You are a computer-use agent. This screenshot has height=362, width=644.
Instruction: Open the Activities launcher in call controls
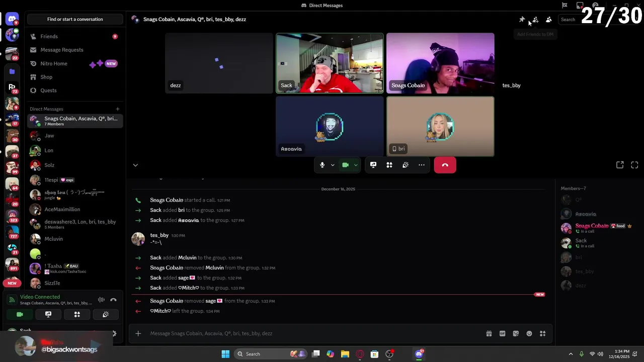click(389, 165)
